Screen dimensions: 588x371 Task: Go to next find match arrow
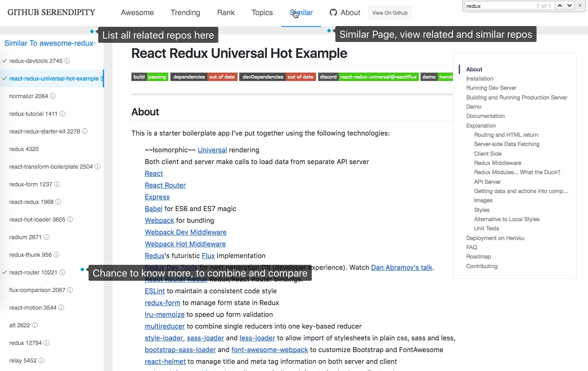click(570, 6)
